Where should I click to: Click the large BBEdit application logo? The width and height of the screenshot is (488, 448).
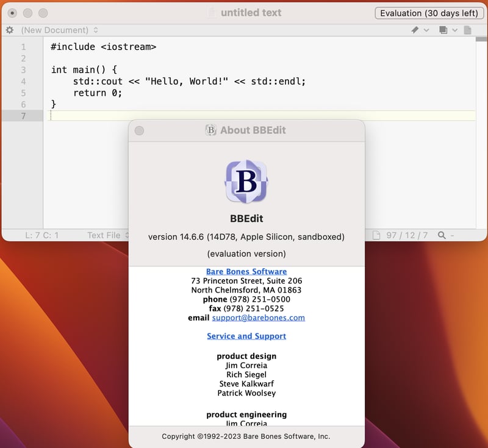click(x=246, y=182)
